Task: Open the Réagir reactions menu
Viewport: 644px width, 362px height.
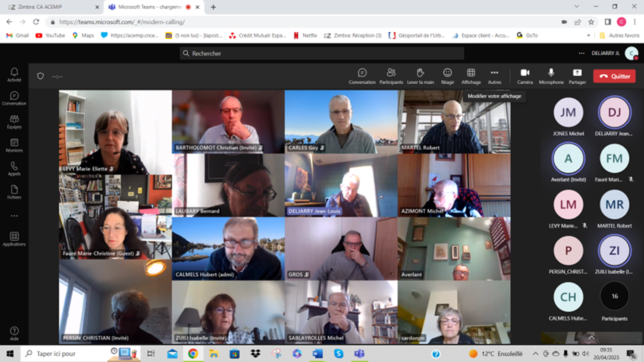Action: [447, 76]
